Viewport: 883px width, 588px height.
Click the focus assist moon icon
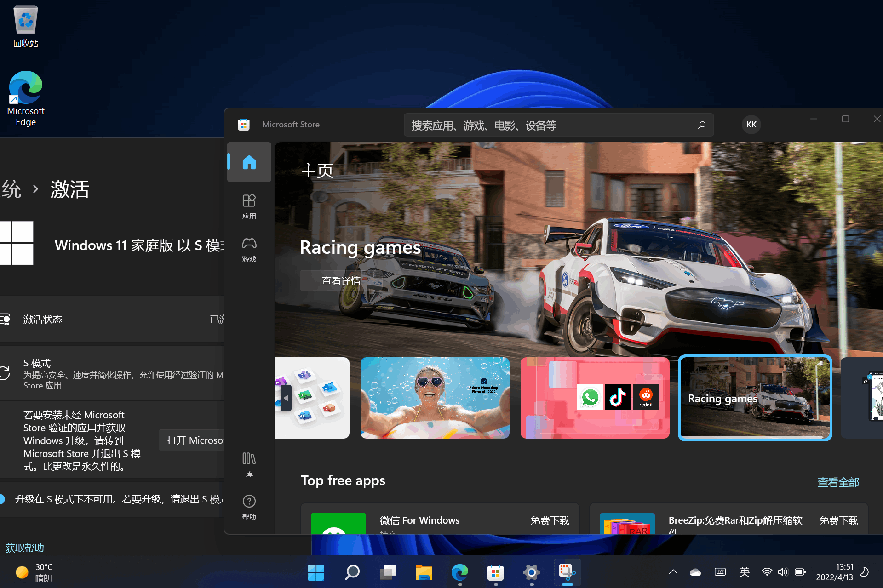coord(865,572)
